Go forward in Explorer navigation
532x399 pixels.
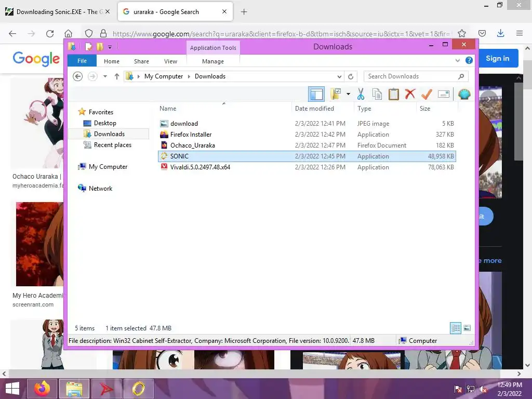pyautogui.click(x=92, y=76)
